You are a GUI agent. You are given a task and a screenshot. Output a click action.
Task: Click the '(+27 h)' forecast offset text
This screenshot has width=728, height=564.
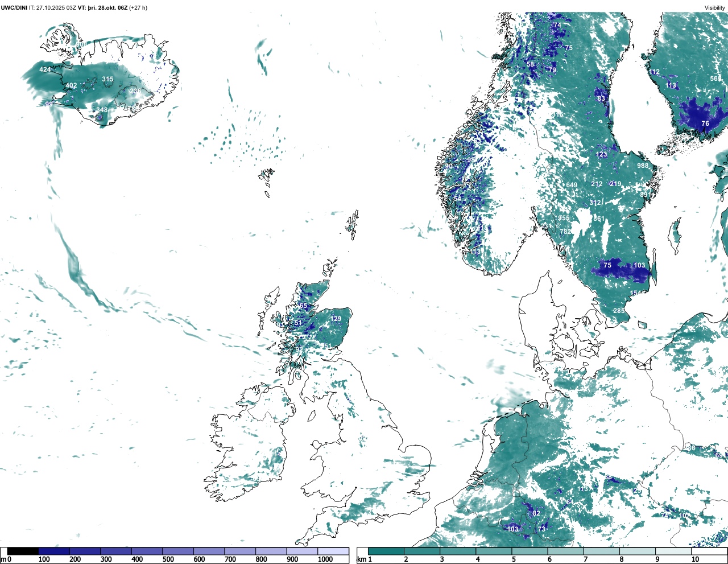(x=139, y=8)
